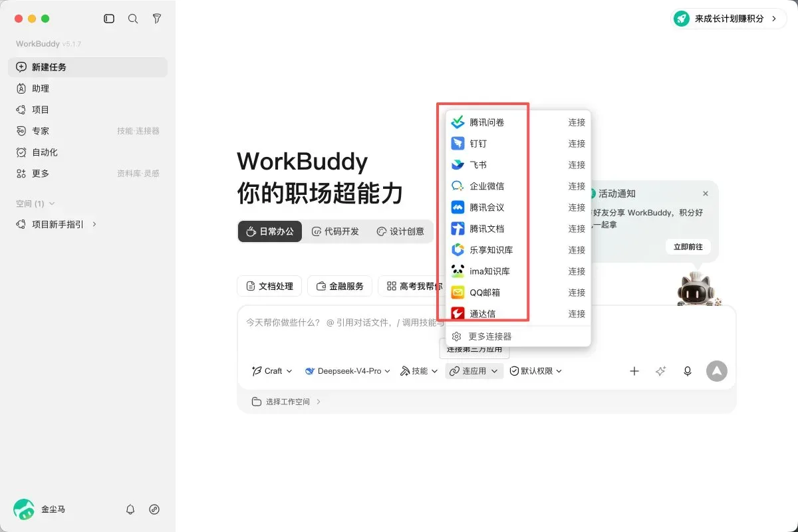Connect QQ邮箱 via its 连接 link
The image size is (798, 532).
[577, 293]
